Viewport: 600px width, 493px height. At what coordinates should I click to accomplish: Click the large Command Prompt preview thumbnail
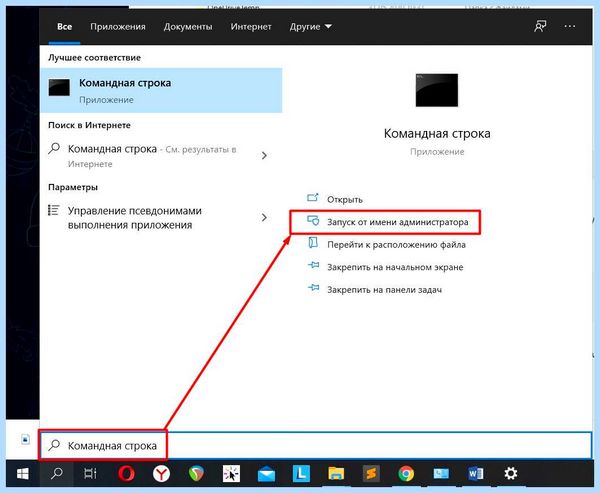(437, 90)
